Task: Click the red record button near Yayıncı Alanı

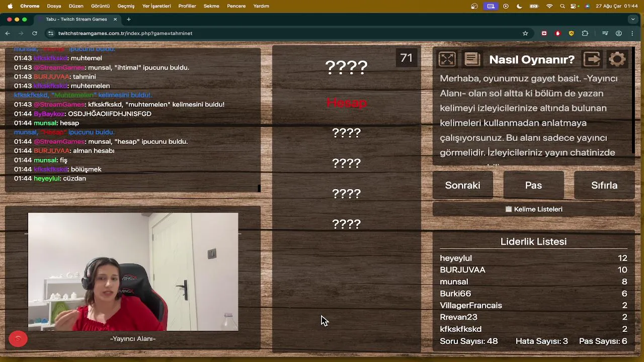Action: 18,339
